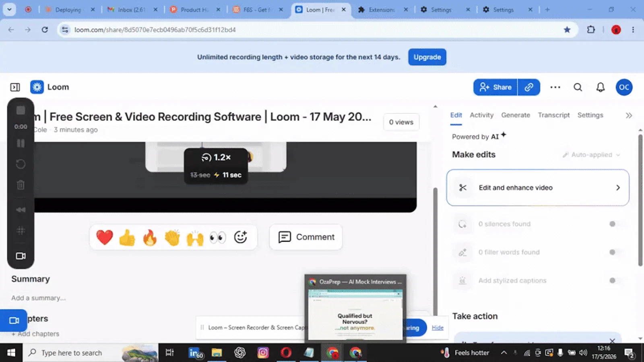Open search with the magnifier icon
This screenshot has width=644, height=362.
coord(578,87)
